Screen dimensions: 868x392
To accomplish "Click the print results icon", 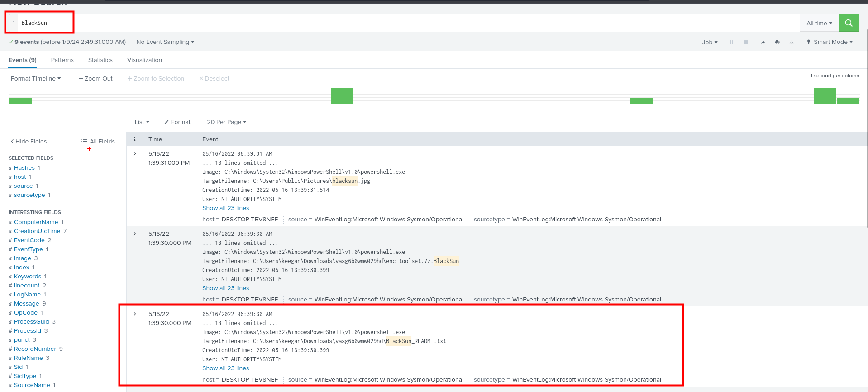I will point(777,42).
